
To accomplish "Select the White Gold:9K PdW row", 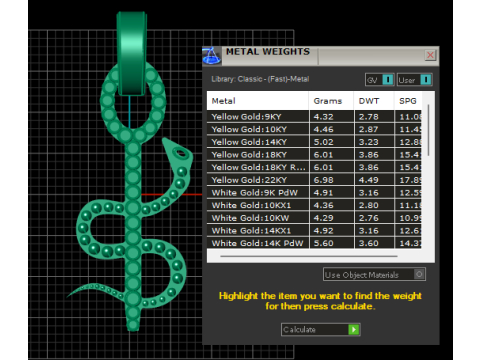I will pyautogui.click(x=314, y=193).
